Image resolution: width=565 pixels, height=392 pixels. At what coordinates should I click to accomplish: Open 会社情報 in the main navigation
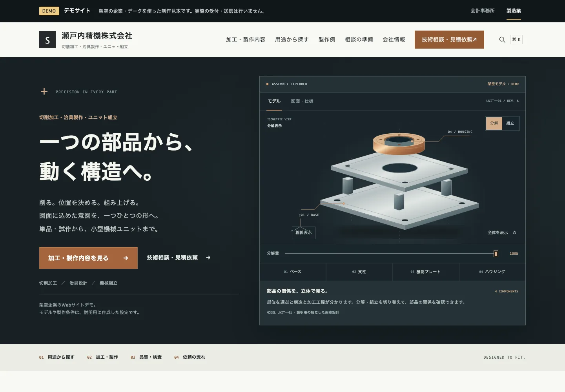394,40
